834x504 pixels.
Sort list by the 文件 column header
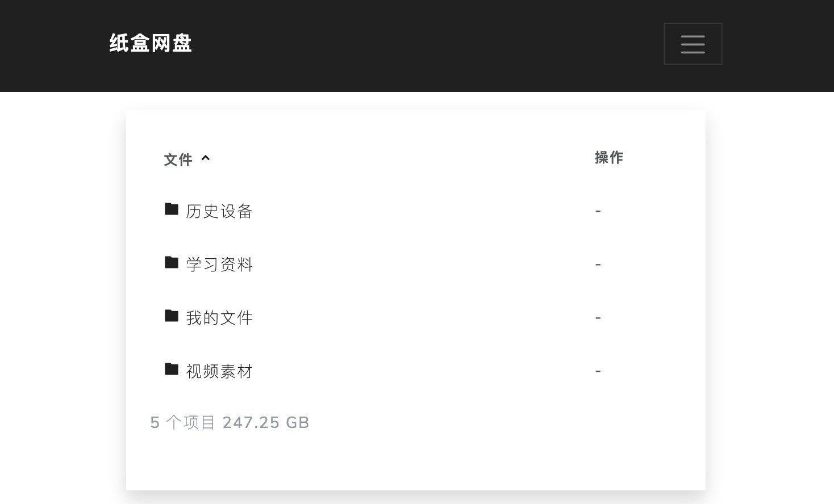pos(178,159)
